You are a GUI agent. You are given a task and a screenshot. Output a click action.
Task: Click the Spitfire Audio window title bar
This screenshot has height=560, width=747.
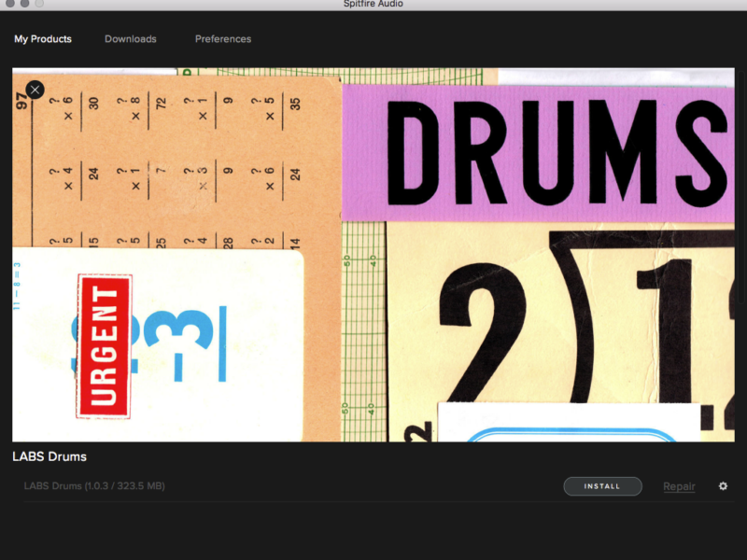373,5
